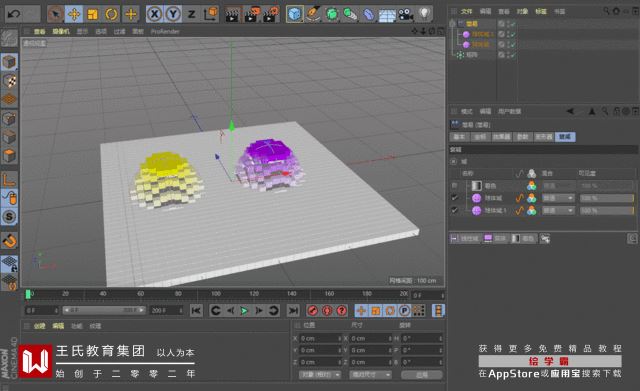The width and height of the screenshot is (640, 391).
Task: Switch the coordinate system icon
Action: 211,14
